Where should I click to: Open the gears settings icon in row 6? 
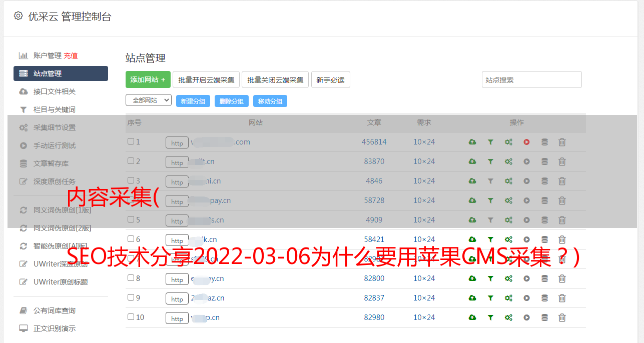[508, 239]
